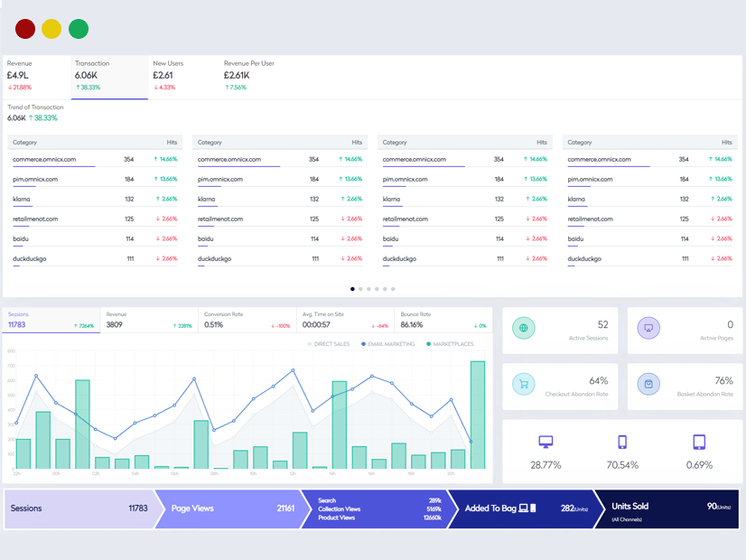Click the second carousel pagination dot
746x560 pixels.
[x=360, y=288]
